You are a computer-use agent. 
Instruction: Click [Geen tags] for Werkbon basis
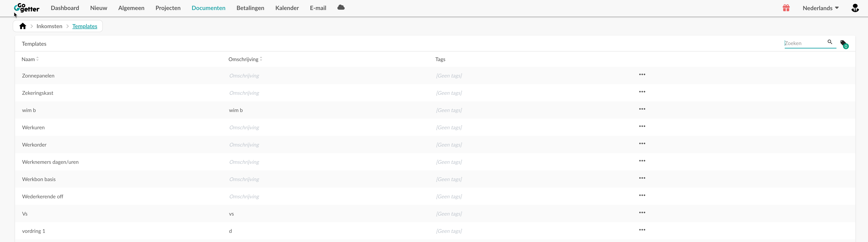tap(449, 179)
